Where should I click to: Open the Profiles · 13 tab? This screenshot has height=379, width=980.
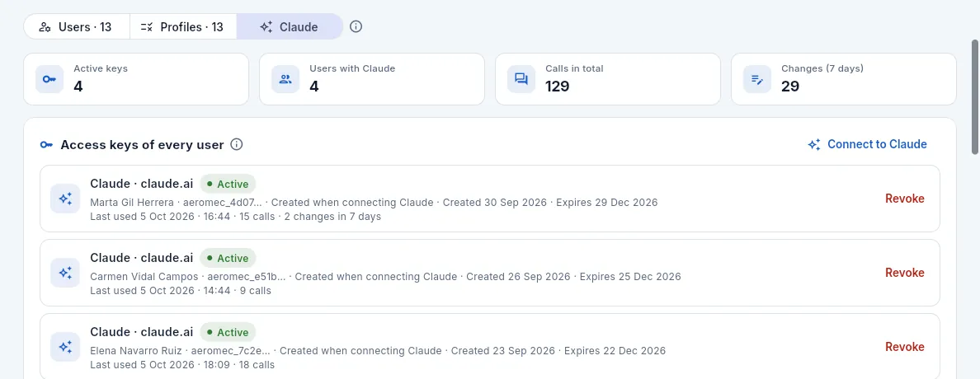click(183, 27)
